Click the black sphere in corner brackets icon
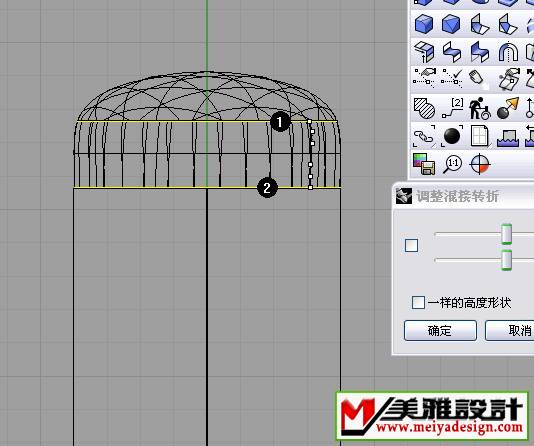The width and height of the screenshot is (534, 446). point(452,136)
